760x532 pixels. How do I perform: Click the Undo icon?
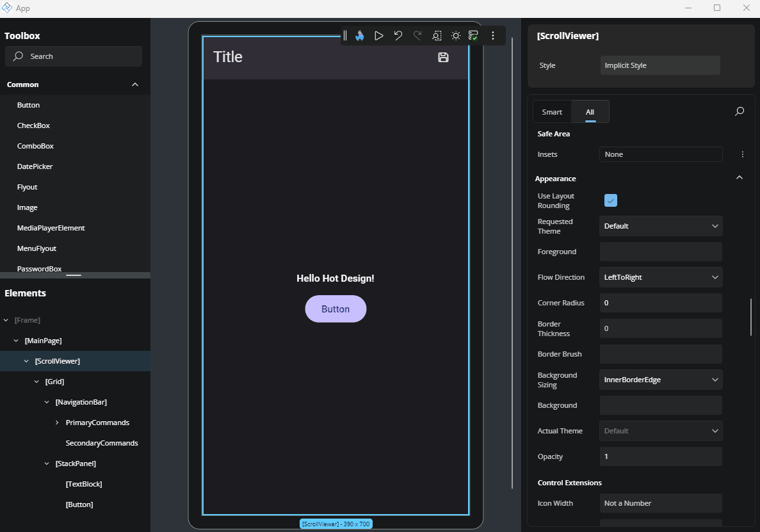point(398,35)
